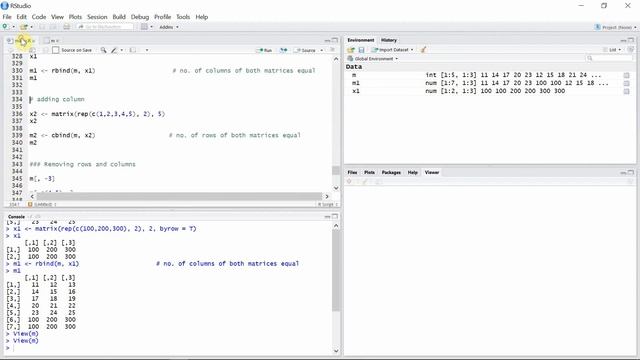Open the File menu
This screenshot has width=640, height=360.
pos(7,17)
